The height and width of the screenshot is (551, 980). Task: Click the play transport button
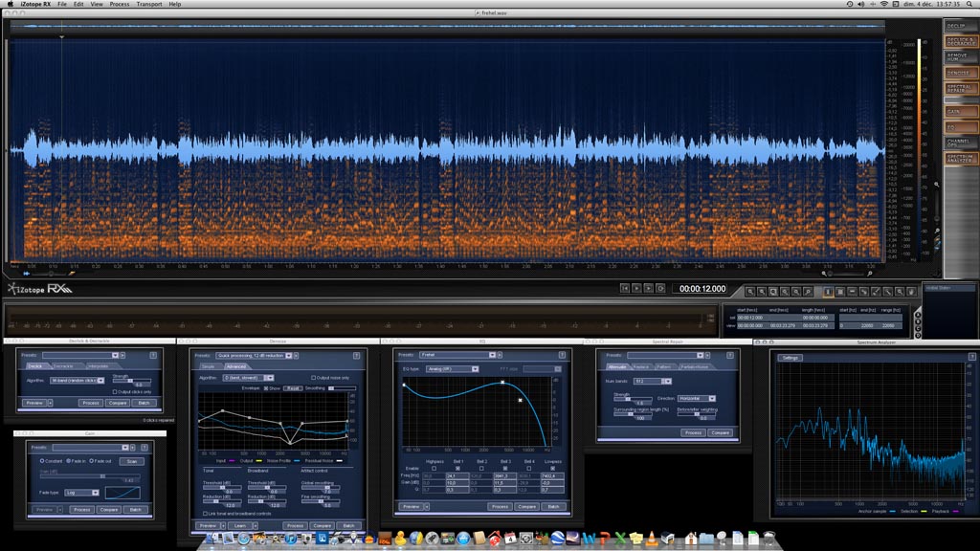click(636, 289)
